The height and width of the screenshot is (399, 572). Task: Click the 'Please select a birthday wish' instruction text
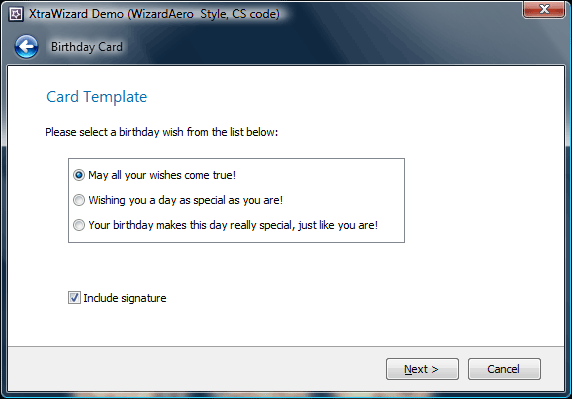pos(162,132)
